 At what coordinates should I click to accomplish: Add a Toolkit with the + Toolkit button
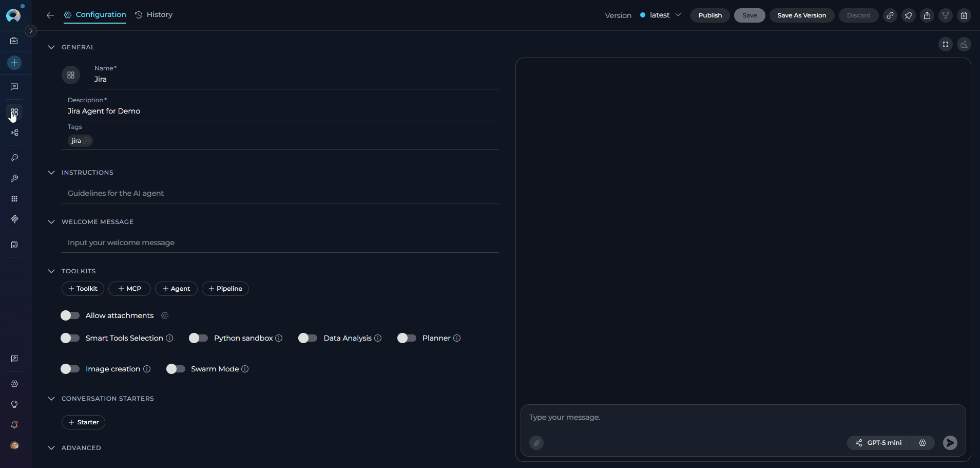[x=83, y=289]
